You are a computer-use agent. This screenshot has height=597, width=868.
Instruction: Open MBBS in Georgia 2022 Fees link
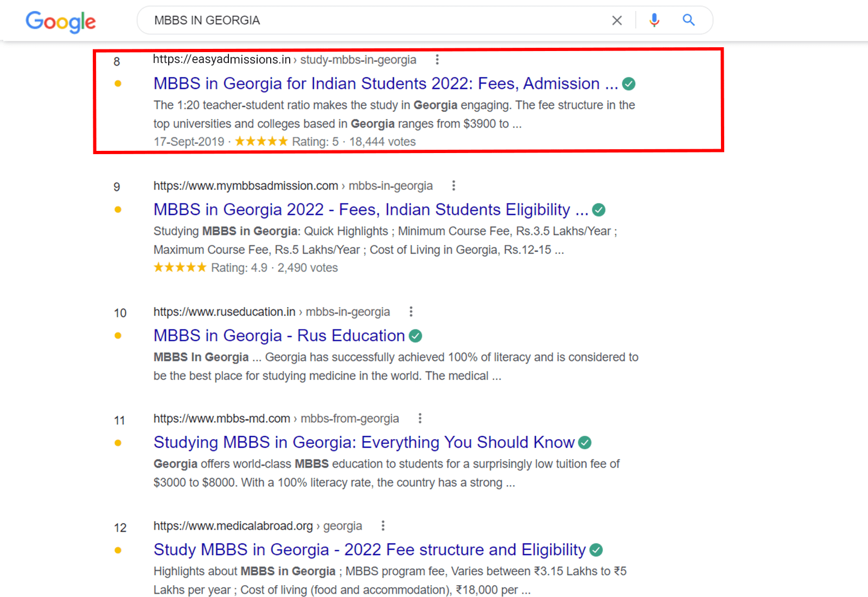tap(371, 209)
